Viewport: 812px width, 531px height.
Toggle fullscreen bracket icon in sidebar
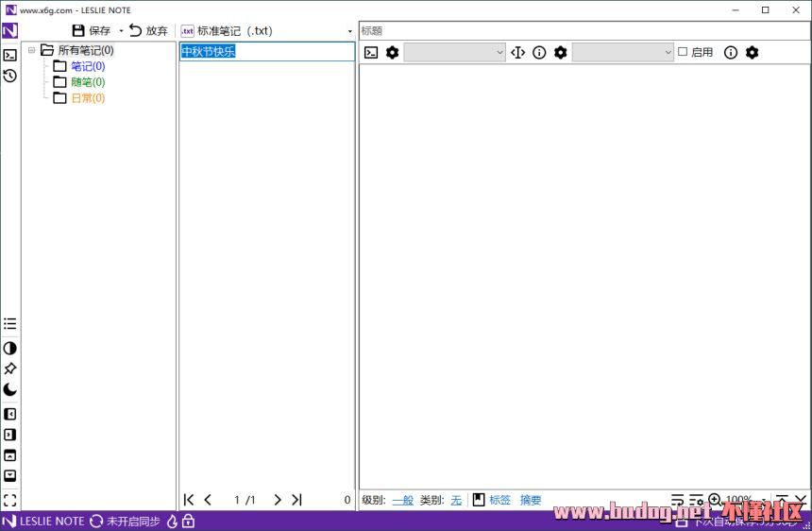9,500
